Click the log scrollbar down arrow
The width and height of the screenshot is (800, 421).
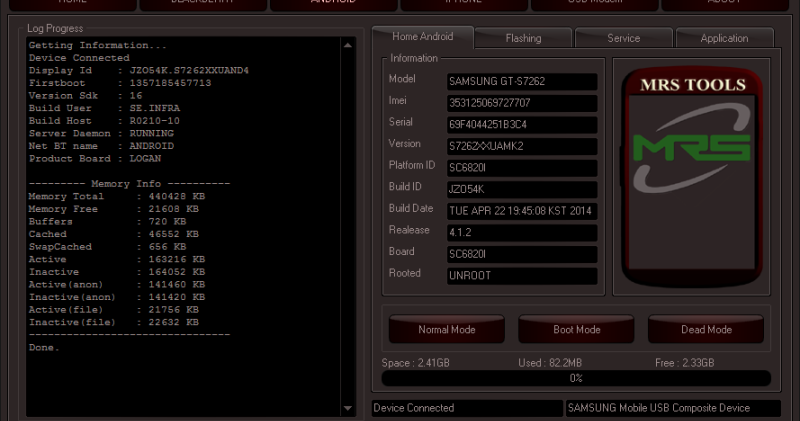348,408
